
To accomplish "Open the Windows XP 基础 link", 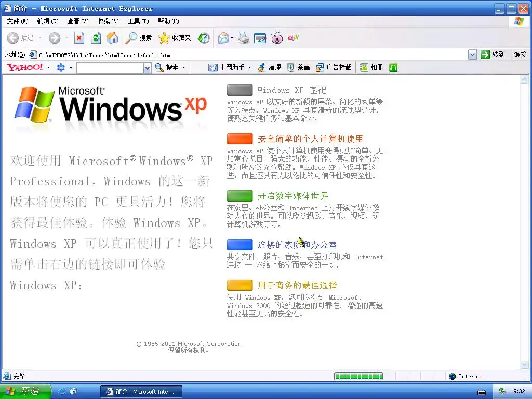I will click(292, 90).
